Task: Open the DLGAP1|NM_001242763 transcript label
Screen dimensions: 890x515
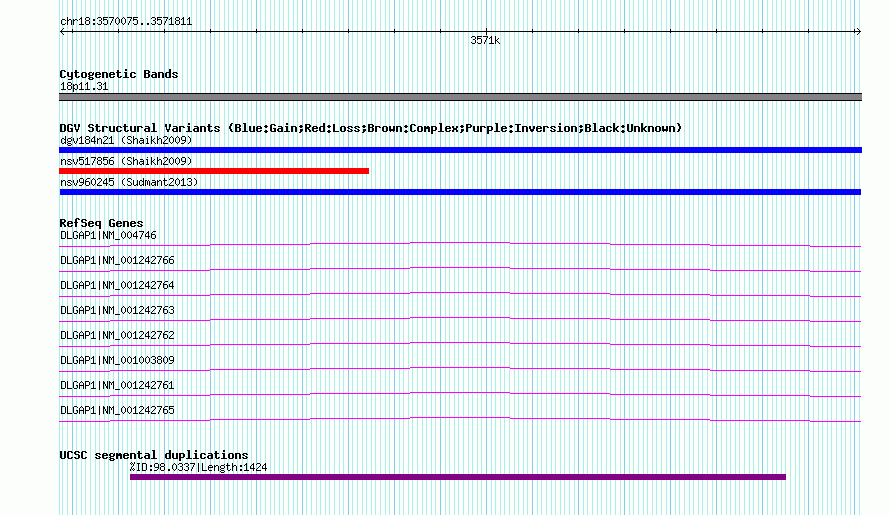Action: pyautogui.click(x=117, y=310)
